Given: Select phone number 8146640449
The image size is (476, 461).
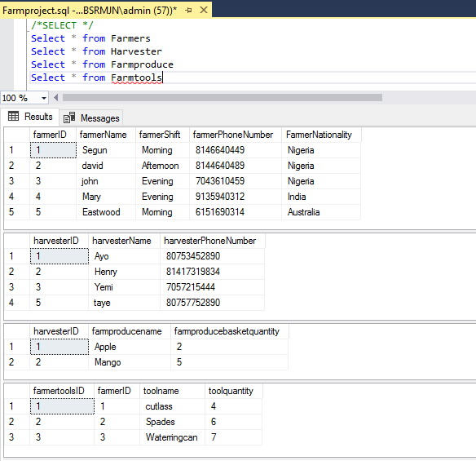Looking at the screenshot, I should click(x=236, y=150).
